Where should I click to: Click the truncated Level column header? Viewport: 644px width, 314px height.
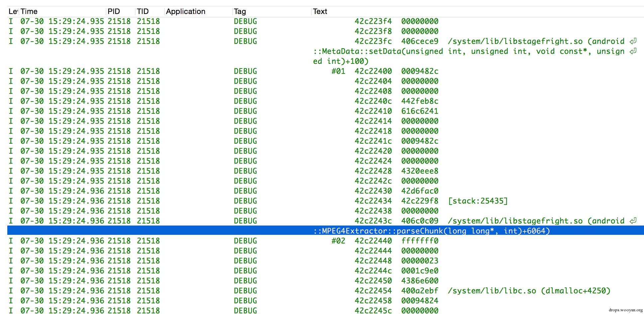tap(13, 12)
